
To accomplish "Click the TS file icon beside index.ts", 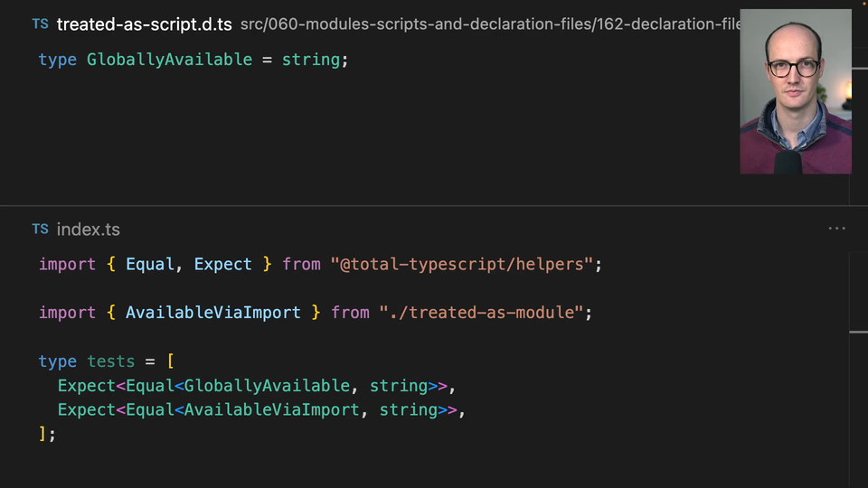I will pyautogui.click(x=40, y=230).
